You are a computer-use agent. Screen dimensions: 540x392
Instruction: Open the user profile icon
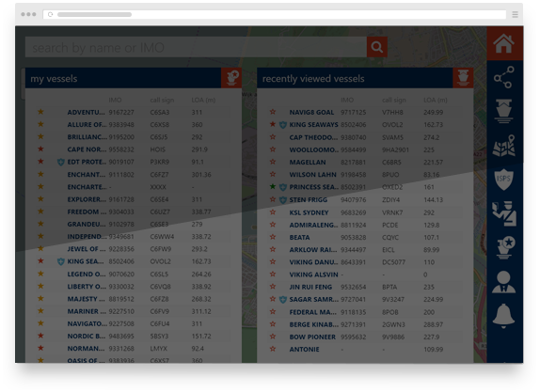click(504, 282)
